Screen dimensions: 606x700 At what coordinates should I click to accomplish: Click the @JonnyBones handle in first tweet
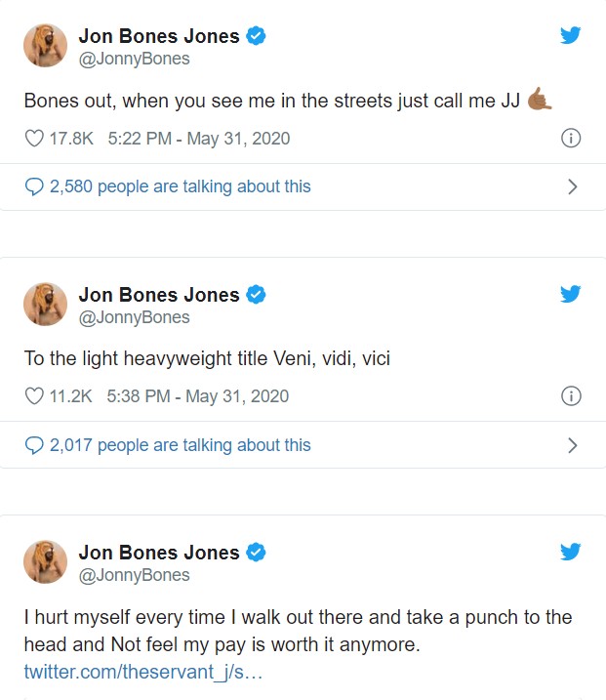click(134, 59)
